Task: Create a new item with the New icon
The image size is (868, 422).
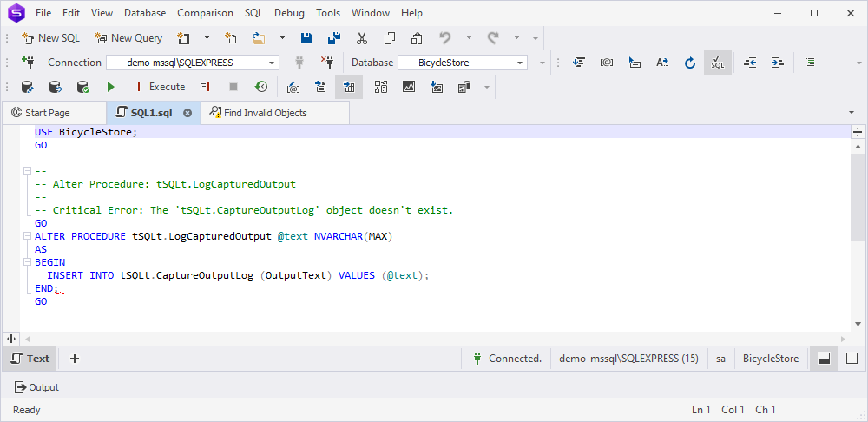Action: click(183, 38)
